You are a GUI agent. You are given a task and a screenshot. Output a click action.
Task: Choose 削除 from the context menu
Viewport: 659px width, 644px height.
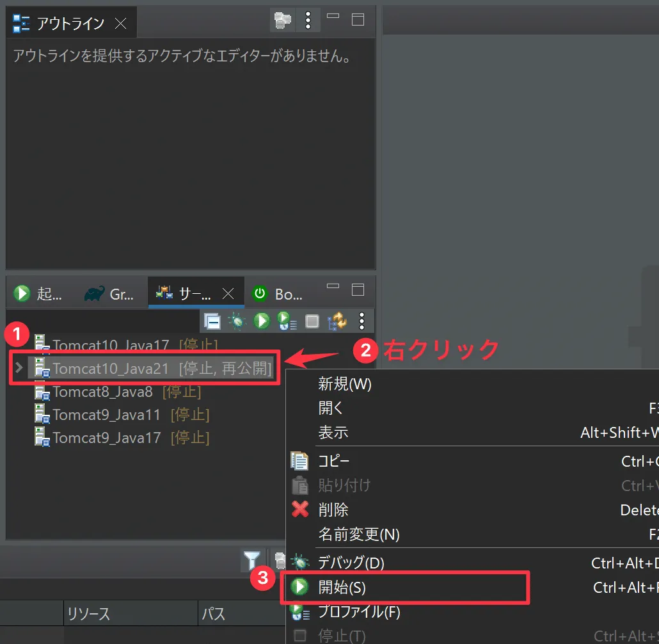pyautogui.click(x=472, y=510)
